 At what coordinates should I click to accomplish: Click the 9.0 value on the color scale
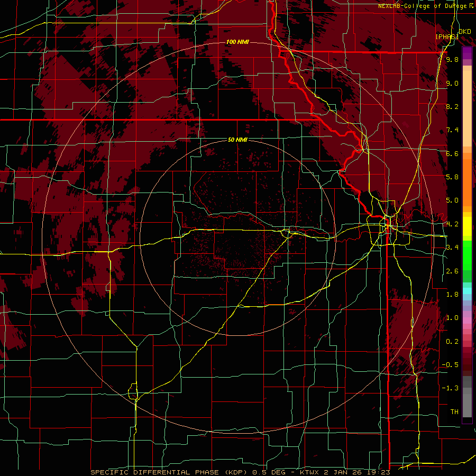452,83
